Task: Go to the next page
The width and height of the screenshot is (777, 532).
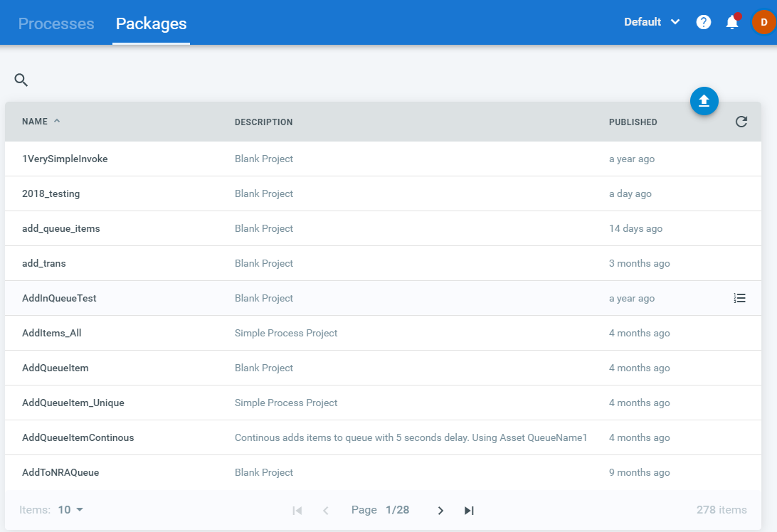Action: pos(440,510)
